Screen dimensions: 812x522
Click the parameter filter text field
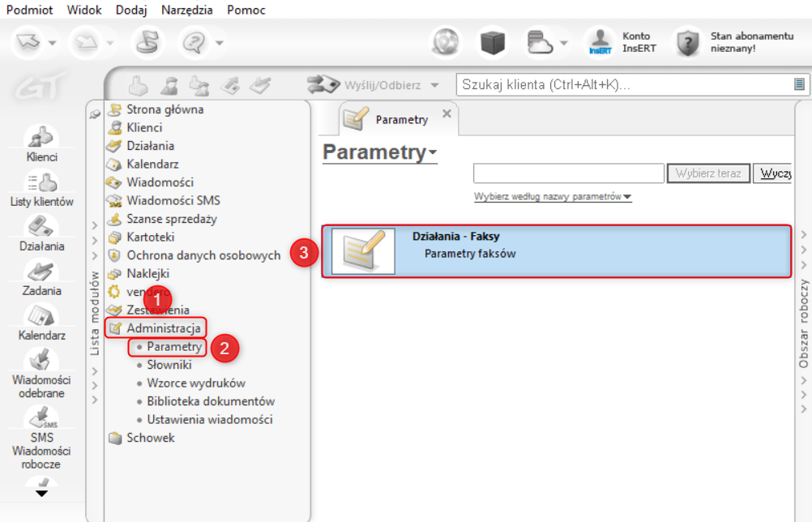point(569,173)
